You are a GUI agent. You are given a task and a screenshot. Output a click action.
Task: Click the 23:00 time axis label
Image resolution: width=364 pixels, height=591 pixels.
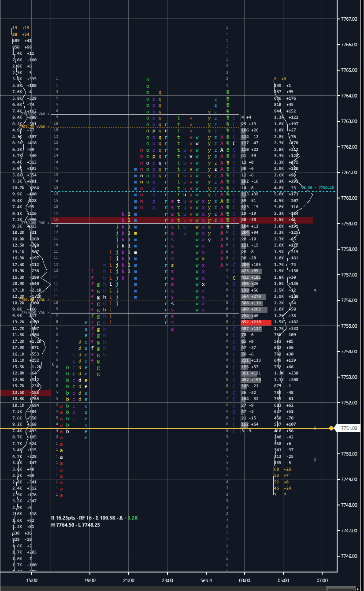coord(167,580)
